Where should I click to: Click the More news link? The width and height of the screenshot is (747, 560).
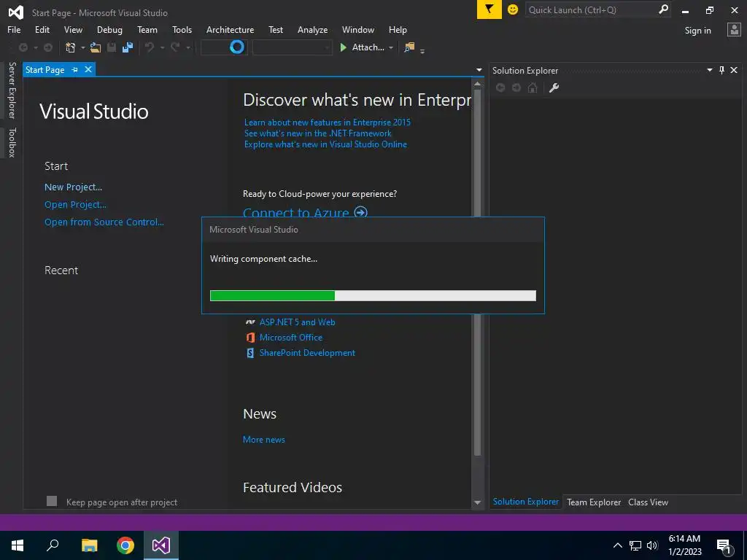click(264, 440)
